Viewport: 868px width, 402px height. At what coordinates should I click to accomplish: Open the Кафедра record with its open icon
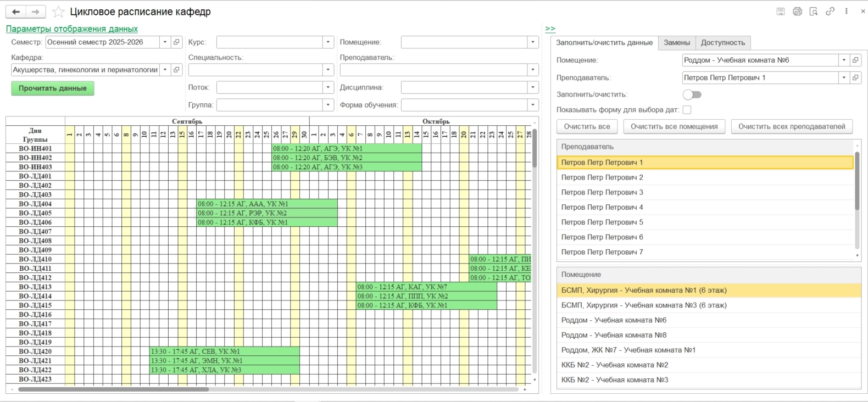(x=177, y=70)
